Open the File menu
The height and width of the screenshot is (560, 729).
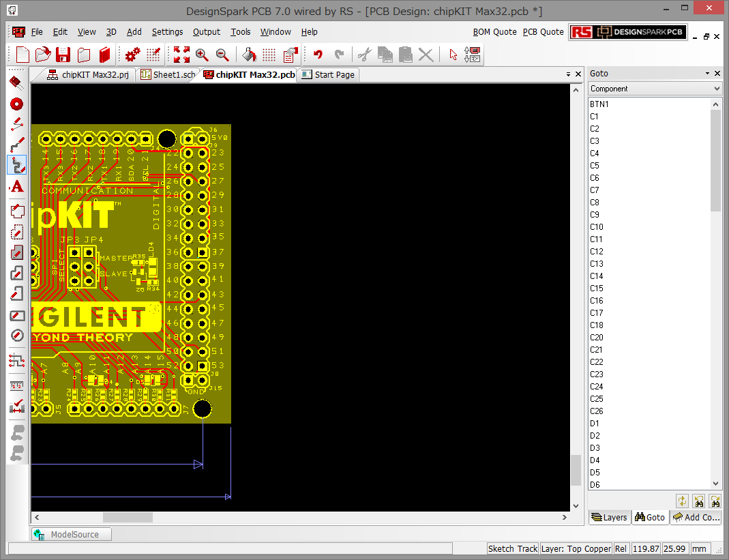click(x=37, y=31)
